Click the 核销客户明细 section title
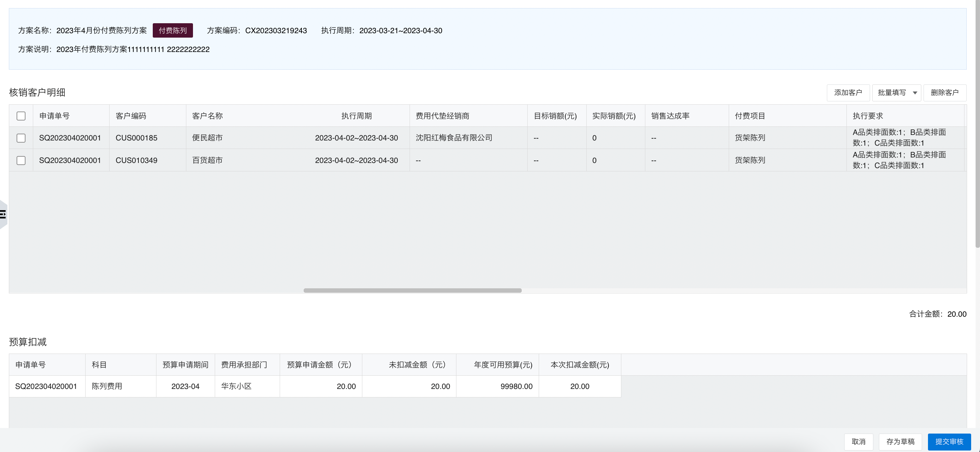Screen dimensions: 980x452 click(x=37, y=93)
